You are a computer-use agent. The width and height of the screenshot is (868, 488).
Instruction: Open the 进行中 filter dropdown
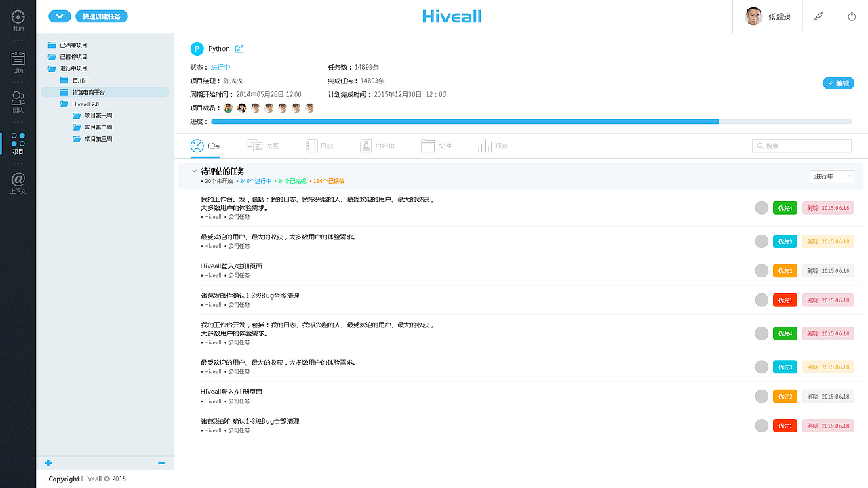(832, 176)
